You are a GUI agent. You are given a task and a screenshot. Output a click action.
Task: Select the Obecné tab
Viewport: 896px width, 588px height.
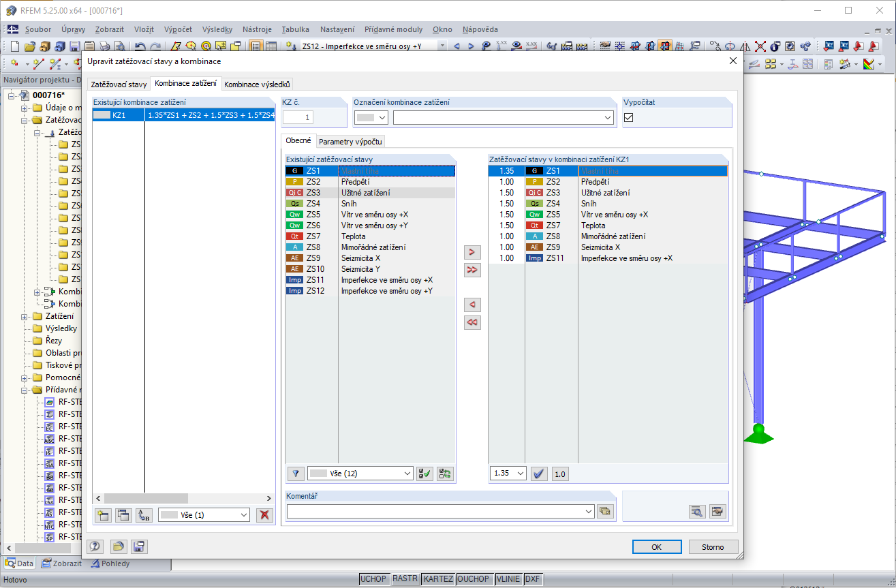click(x=298, y=140)
